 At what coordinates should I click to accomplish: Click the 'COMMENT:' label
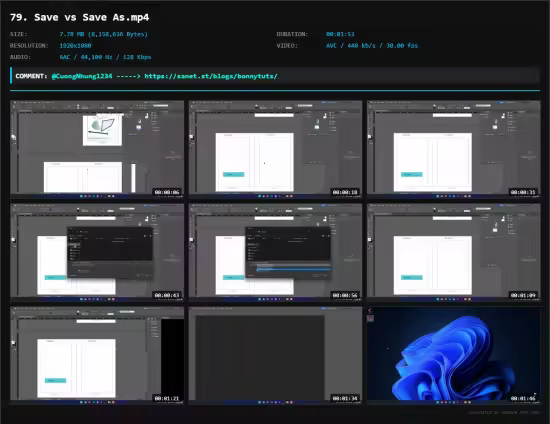pyautogui.click(x=31, y=76)
